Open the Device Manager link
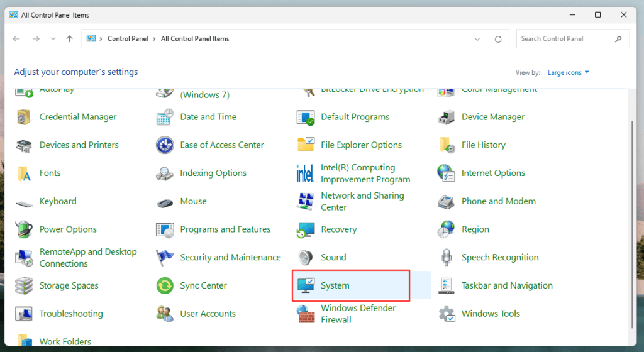Viewport: 644px width, 352px height. tap(493, 117)
